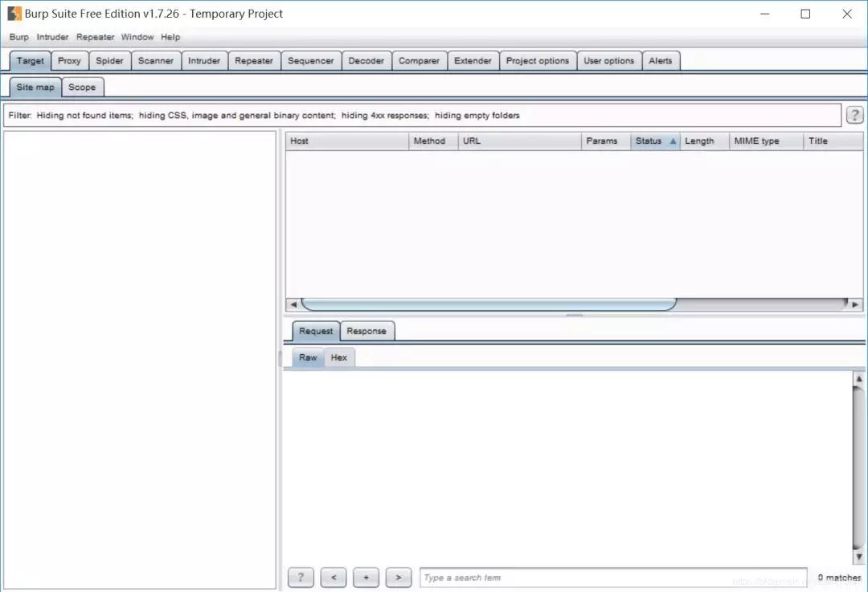
Task: Open the Comparer tab
Action: click(419, 61)
